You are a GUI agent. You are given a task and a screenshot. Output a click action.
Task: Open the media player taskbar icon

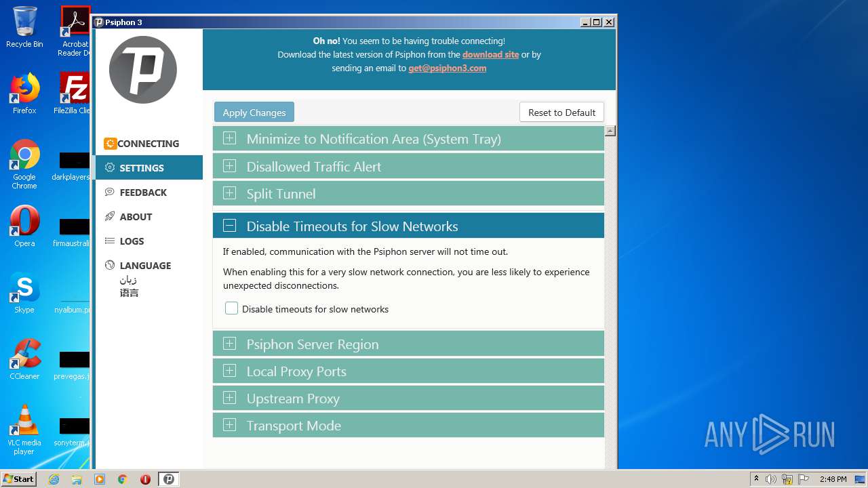(100, 479)
